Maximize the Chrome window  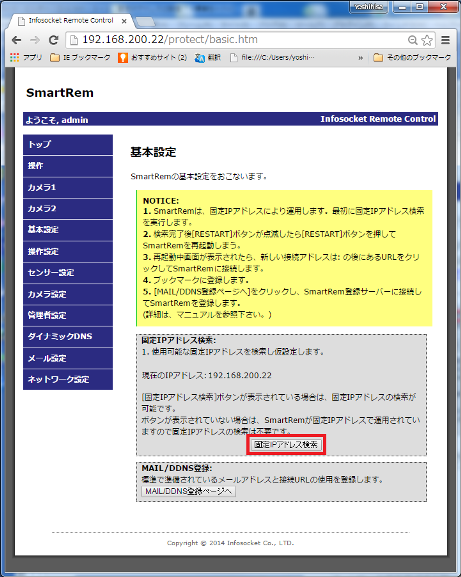(419, 7)
